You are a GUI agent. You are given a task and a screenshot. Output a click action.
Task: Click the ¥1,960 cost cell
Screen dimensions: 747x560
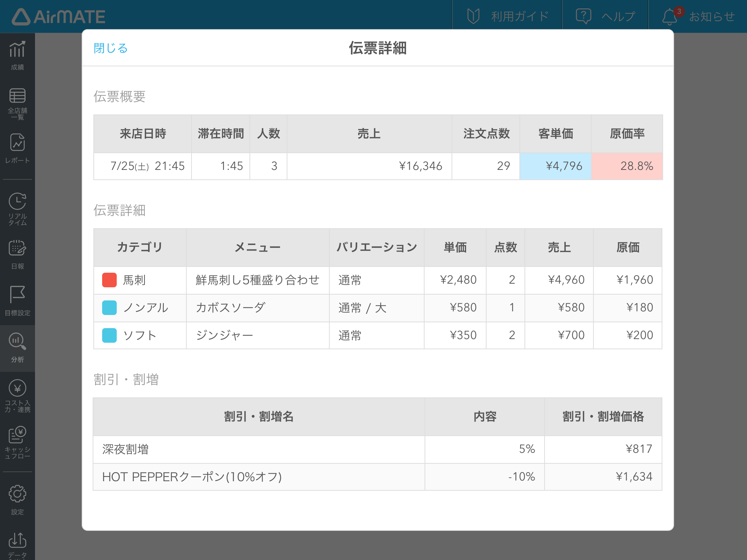point(628,280)
